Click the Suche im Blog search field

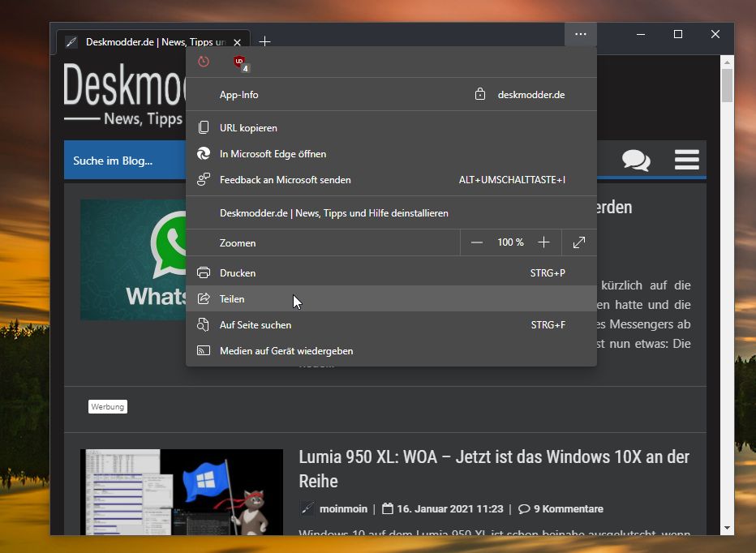(x=126, y=161)
